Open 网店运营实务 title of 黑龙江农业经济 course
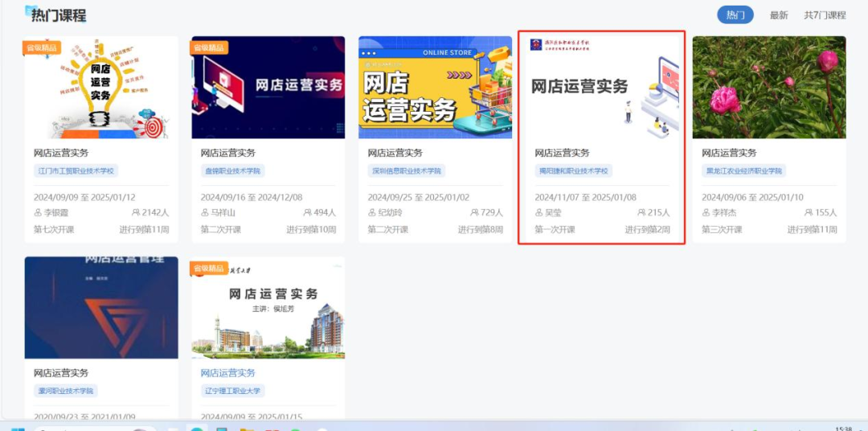868x431 pixels. tap(729, 153)
